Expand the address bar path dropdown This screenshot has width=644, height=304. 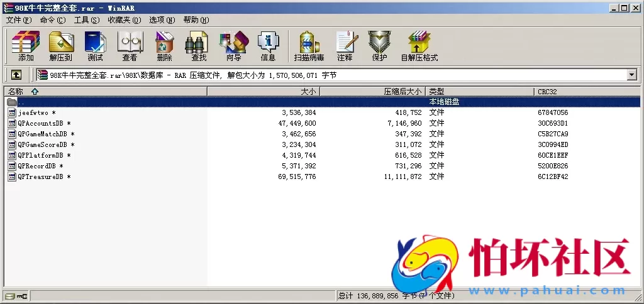click(631, 75)
